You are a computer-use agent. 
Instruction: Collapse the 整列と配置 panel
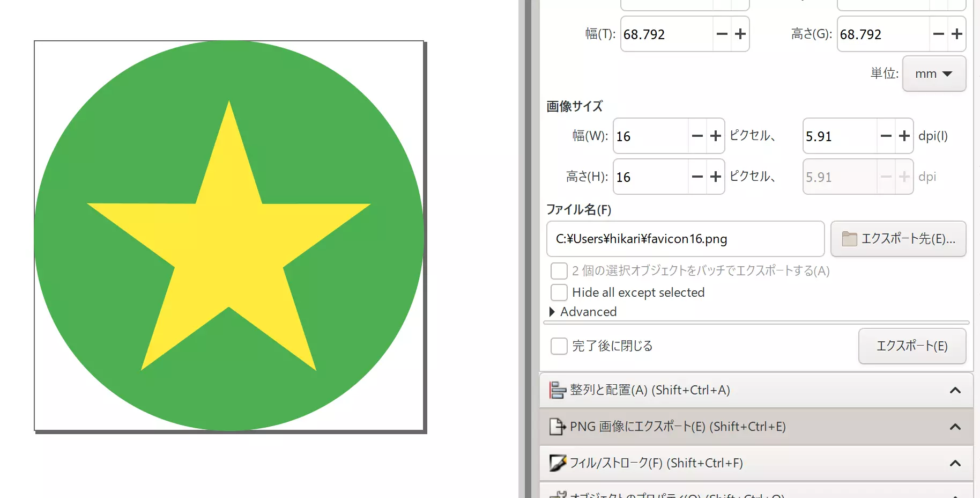pos(955,391)
